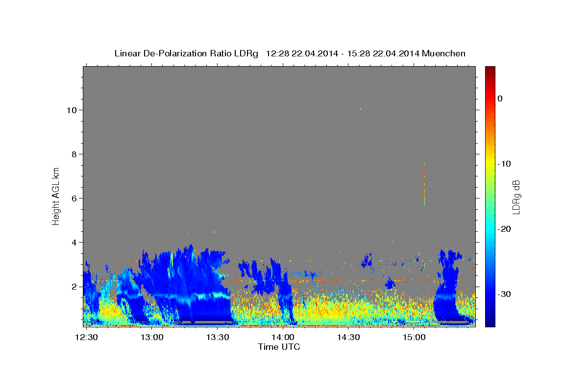Click the 15:00 time tick label
This screenshot has height=392, width=588.
pyautogui.click(x=414, y=338)
